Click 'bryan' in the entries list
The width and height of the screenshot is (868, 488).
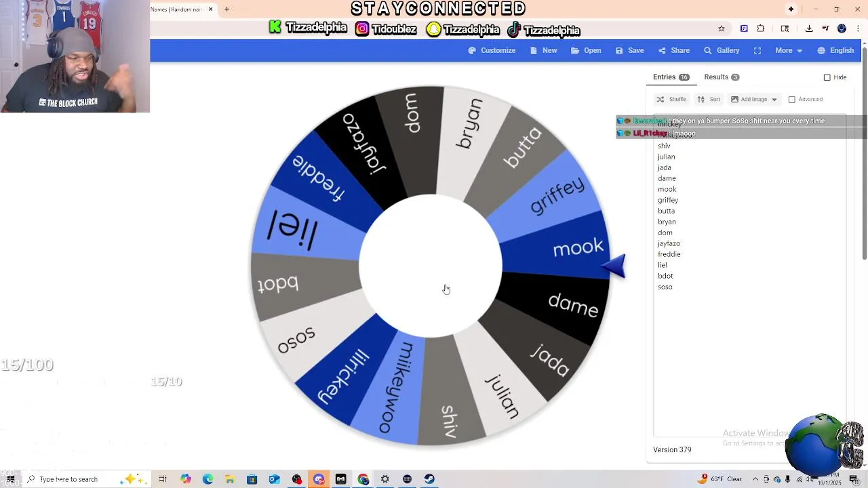coord(667,222)
